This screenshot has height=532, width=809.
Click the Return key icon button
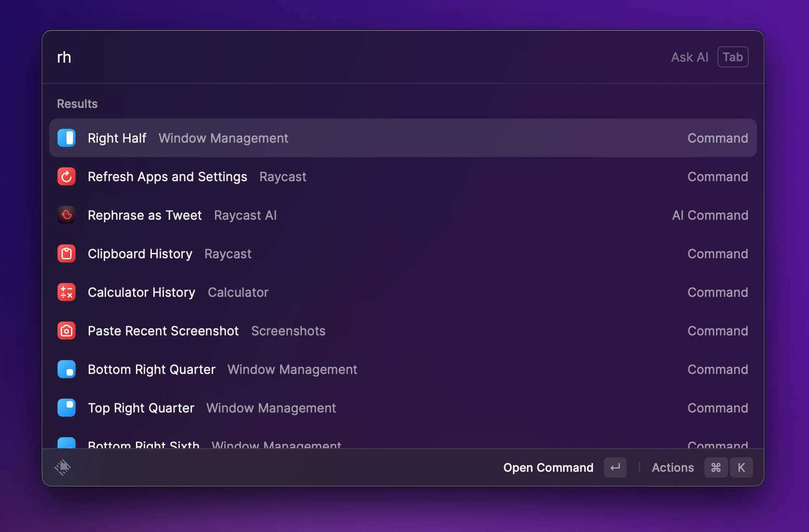point(615,467)
